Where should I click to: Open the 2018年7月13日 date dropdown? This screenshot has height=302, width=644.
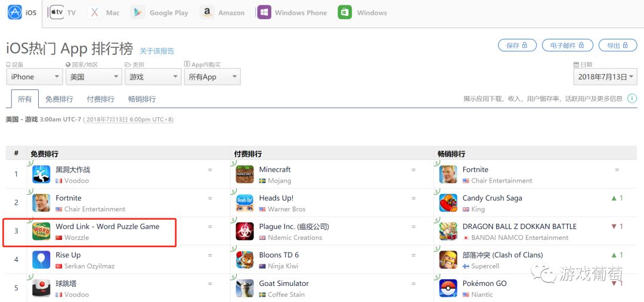coord(605,77)
